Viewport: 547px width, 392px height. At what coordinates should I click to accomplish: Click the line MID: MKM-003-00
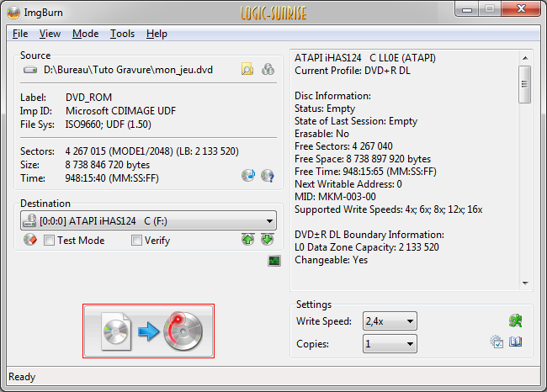pyautogui.click(x=335, y=197)
